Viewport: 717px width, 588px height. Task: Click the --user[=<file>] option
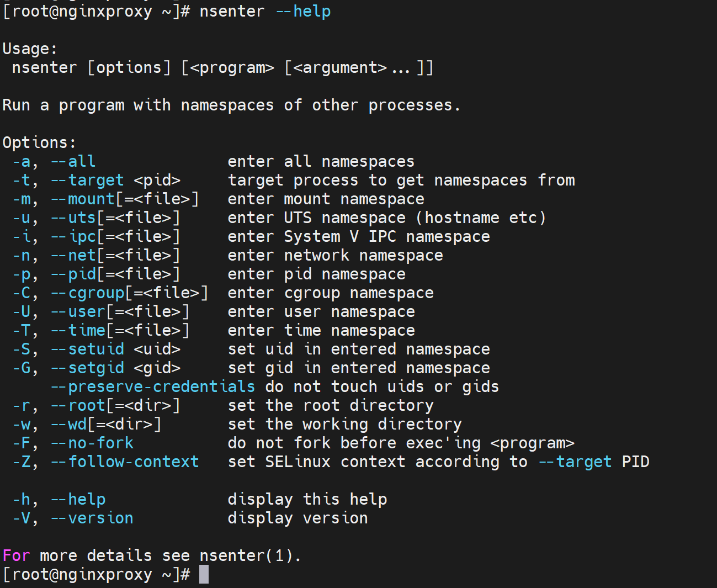coord(120,311)
